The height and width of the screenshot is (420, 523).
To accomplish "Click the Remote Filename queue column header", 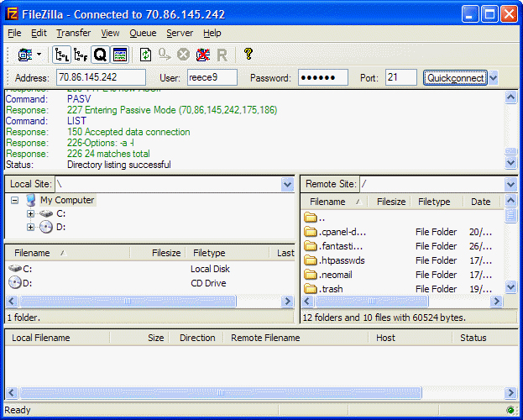I will (295, 338).
